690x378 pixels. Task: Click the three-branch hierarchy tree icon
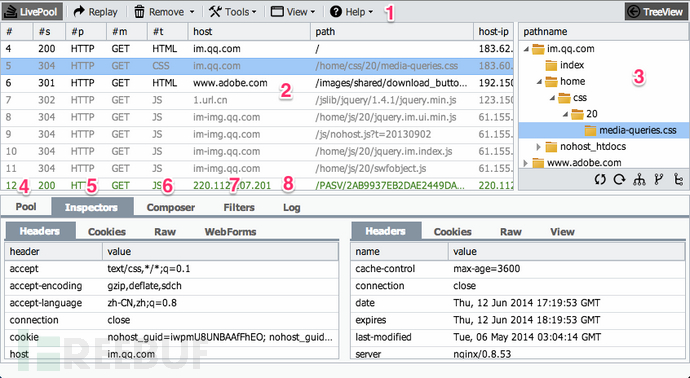coord(639,180)
